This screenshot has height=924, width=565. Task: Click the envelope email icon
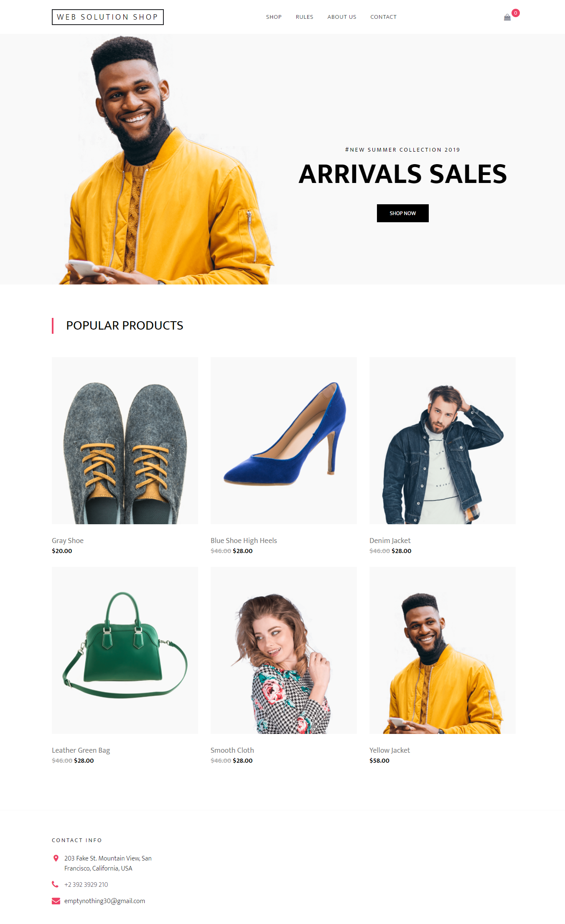(56, 901)
